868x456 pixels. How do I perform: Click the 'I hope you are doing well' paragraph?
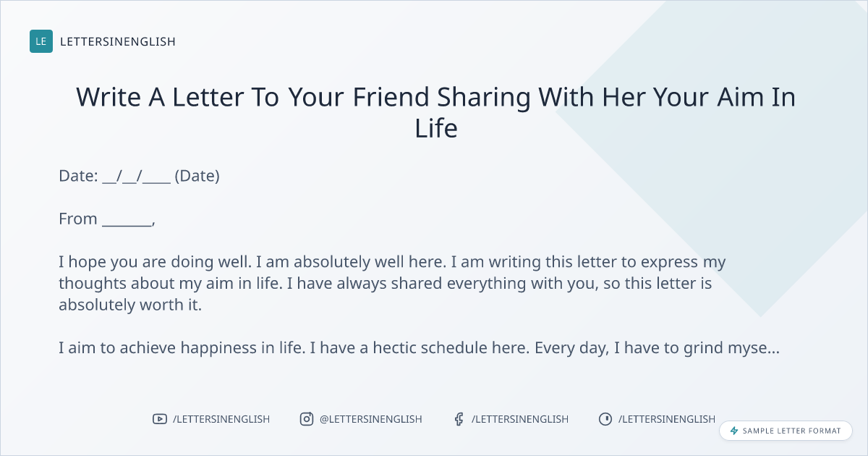point(392,283)
